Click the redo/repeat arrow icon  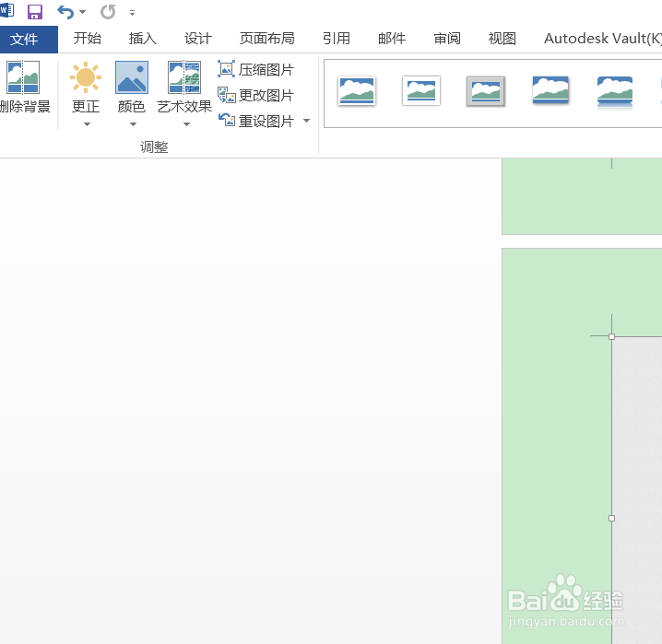point(108,12)
